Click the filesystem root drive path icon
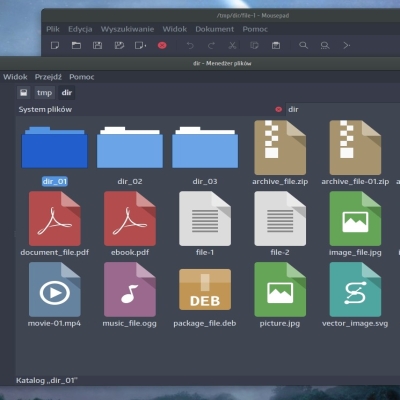The image size is (400, 400). pyautogui.click(x=23, y=93)
